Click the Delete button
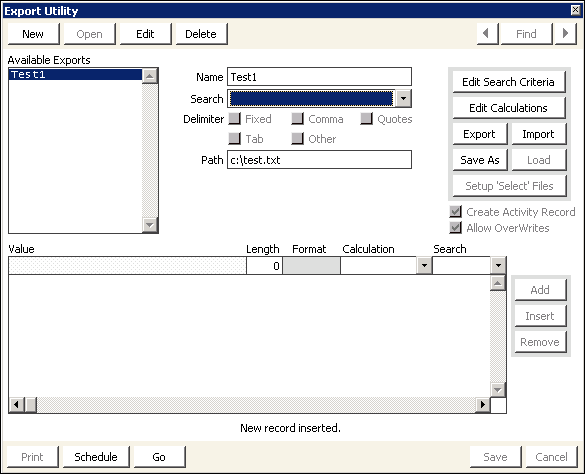This screenshot has width=585, height=474. coord(201,34)
